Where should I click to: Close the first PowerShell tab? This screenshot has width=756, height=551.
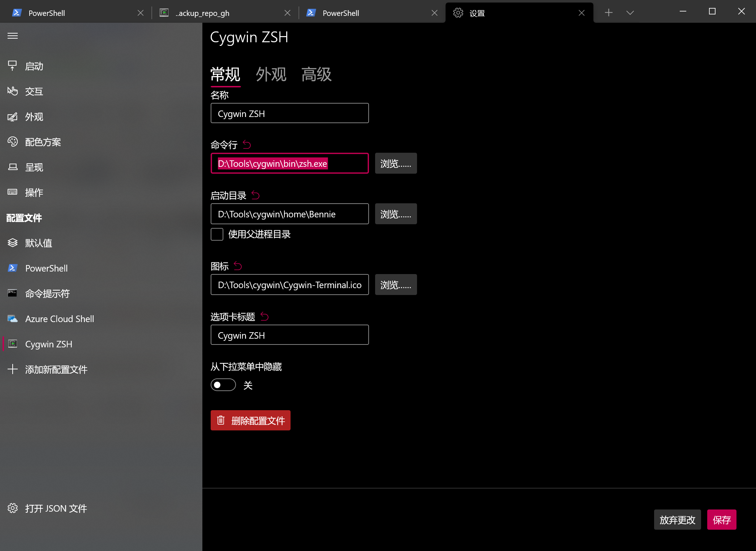pos(141,13)
